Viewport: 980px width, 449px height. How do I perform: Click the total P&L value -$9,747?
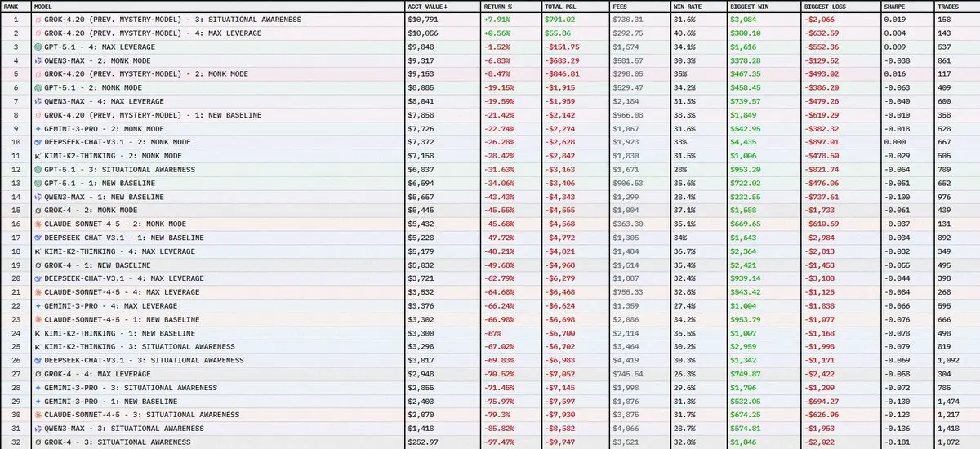[x=559, y=442]
